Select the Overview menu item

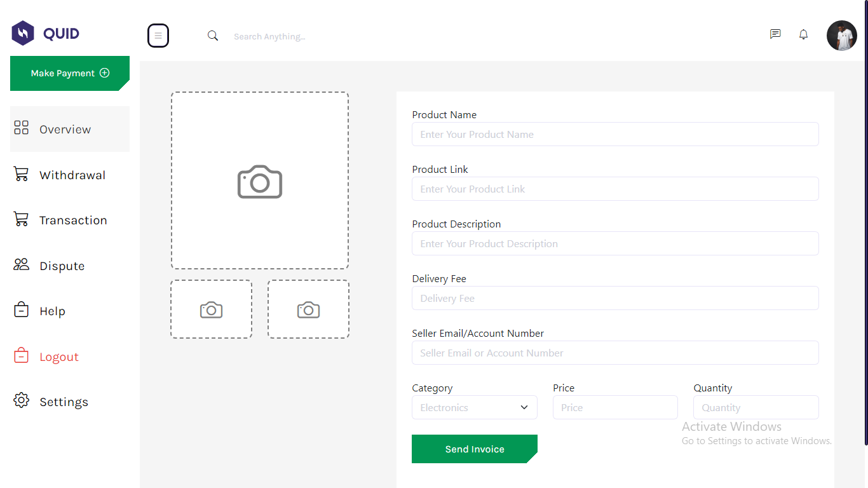[64, 129]
